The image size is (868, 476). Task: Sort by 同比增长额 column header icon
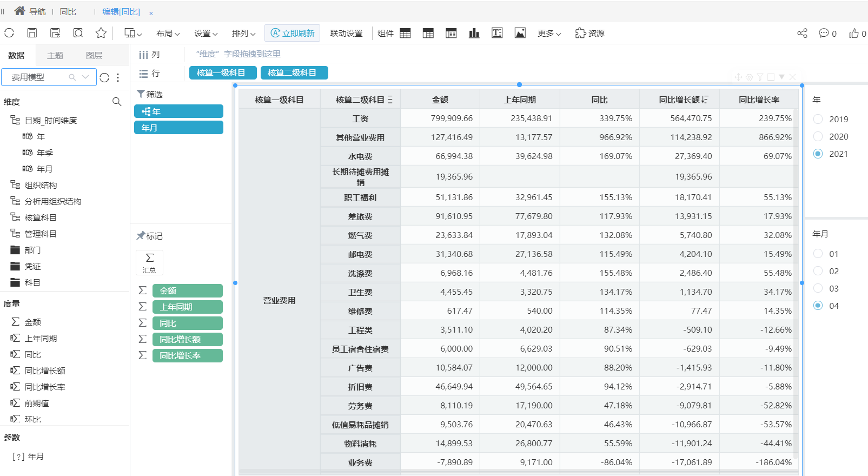(x=705, y=100)
